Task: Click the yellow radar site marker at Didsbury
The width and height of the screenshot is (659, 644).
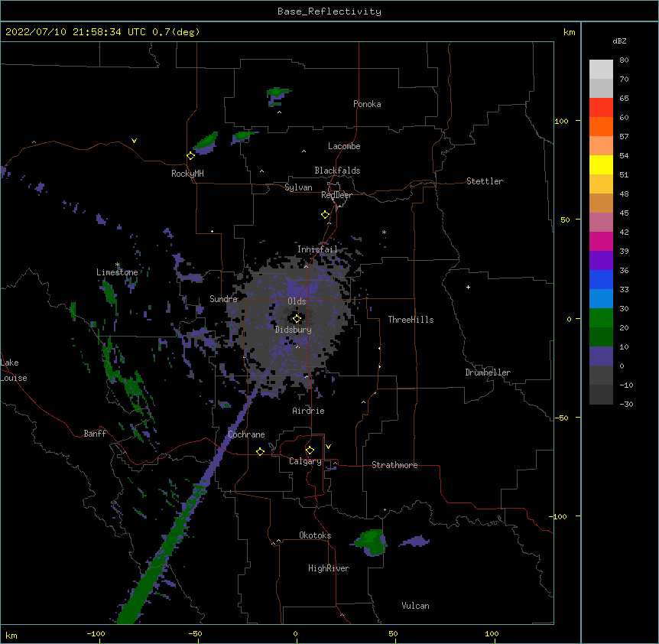Action: 297,318
